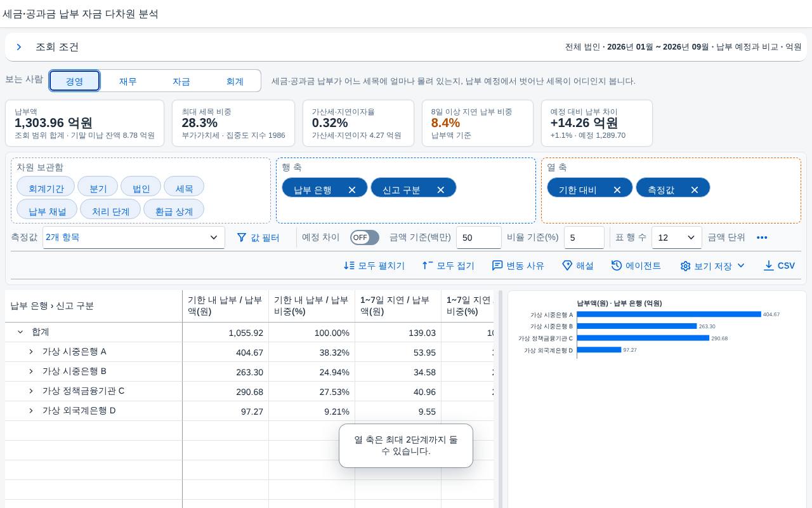Focus the 비율 기준(%) input field

(x=584, y=237)
